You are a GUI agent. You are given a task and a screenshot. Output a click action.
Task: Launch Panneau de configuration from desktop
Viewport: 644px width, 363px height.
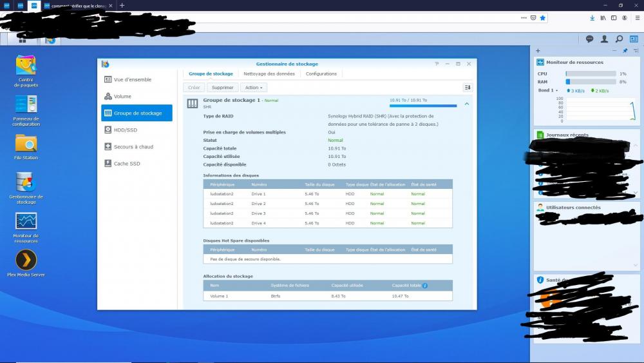(26, 104)
